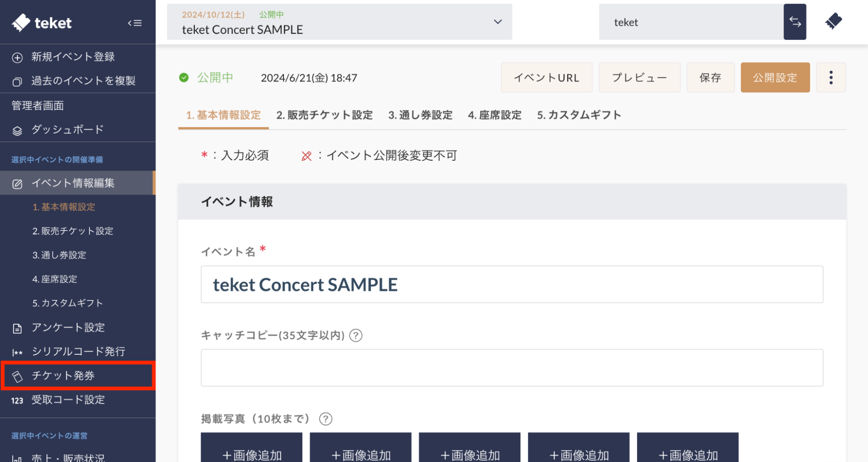868x462 pixels.
Task: Click the ticket tag icon beside チケット発券
Action: [x=17, y=376]
